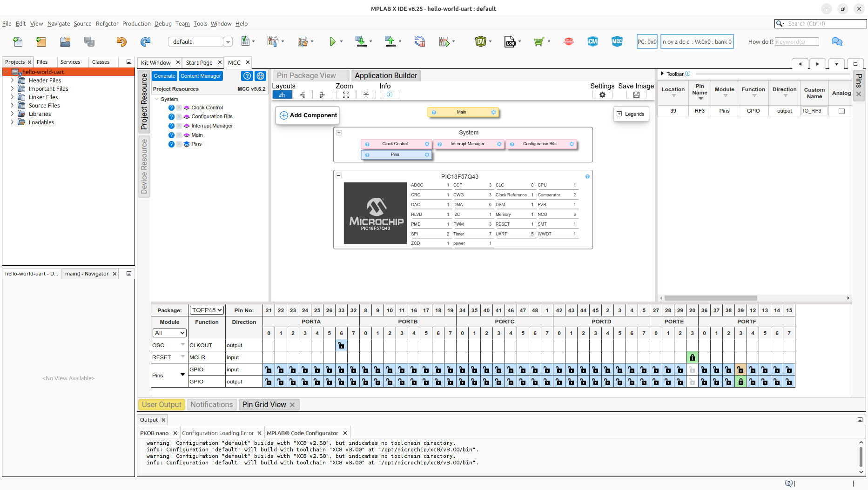Switch to the Start Page tab
Image resolution: width=868 pixels, height=490 pixels.
tap(199, 63)
